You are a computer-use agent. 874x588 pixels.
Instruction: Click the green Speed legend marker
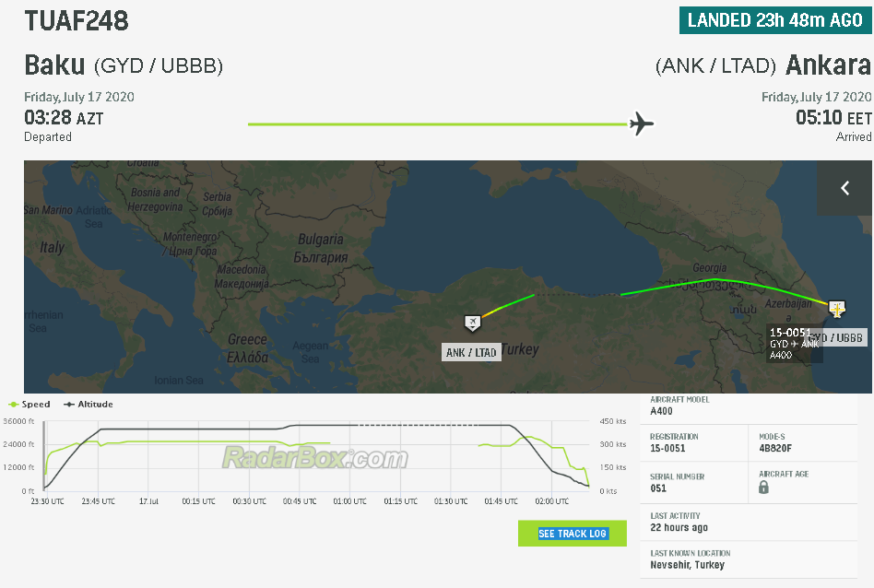(x=13, y=405)
